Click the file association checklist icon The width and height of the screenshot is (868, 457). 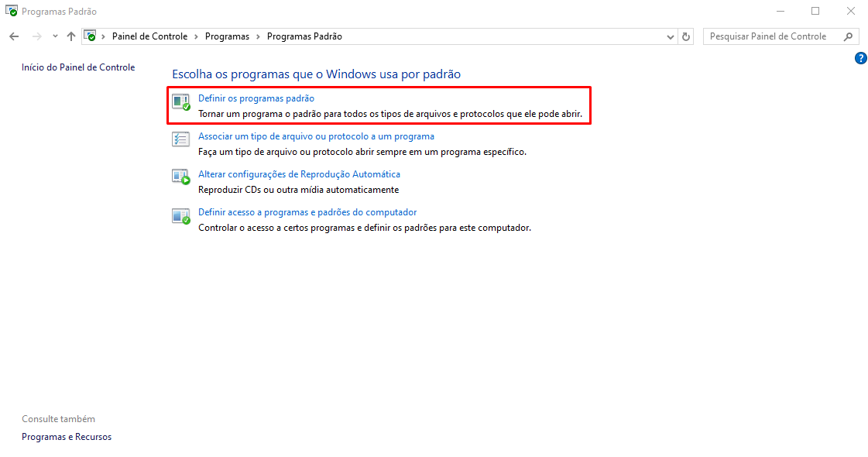tap(180, 139)
